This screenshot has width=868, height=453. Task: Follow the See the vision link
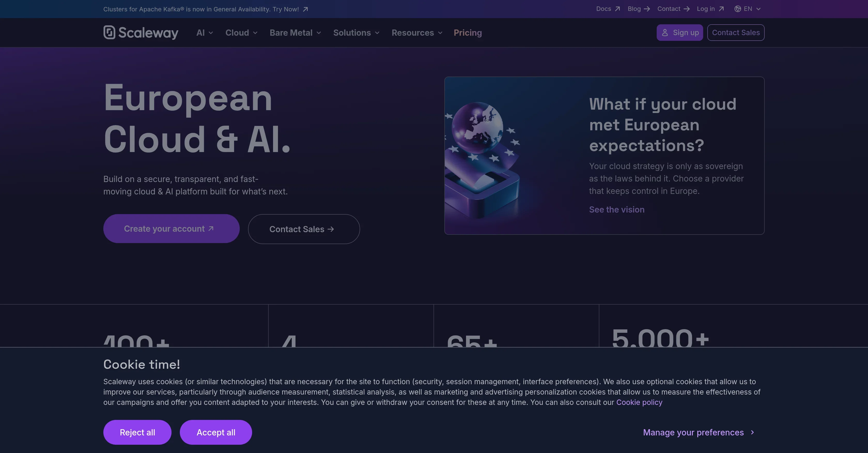(x=617, y=209)
